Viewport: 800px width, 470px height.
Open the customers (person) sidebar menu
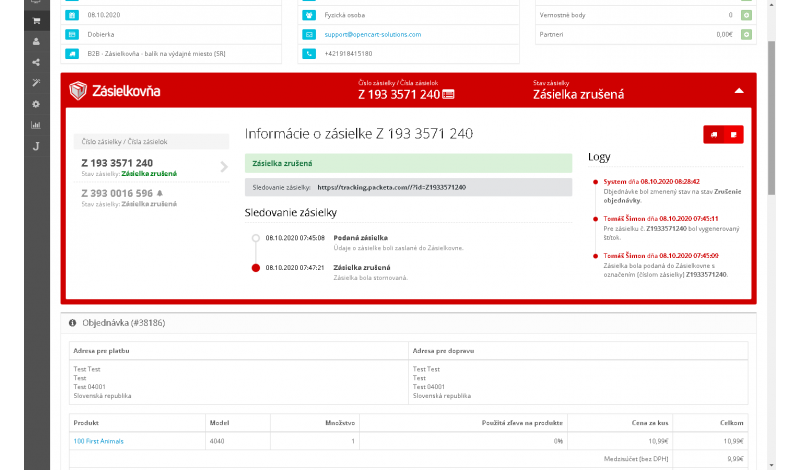tap(36, 41)
